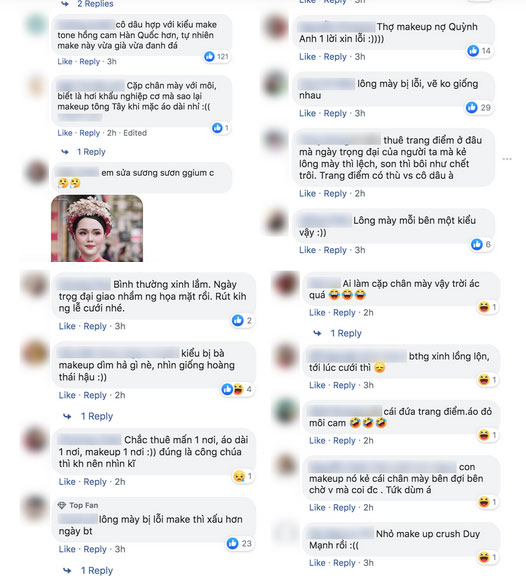Viewport: 526px width, 583px height.
Task: Expand '1 Reply' under 'hoàng thái hậu' comment
Action: (97, 416)
